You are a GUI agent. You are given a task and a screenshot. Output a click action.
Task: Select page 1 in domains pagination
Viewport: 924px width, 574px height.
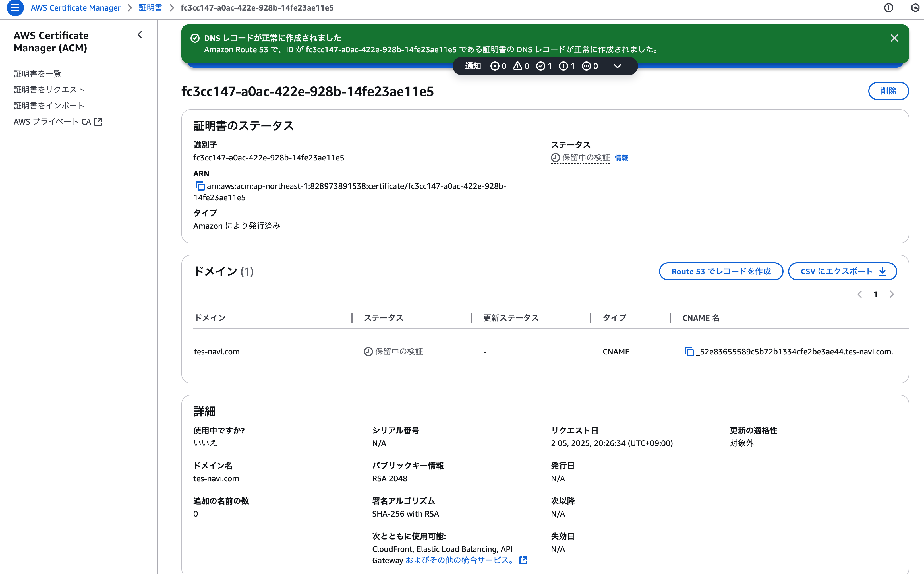click(x=875, y=294)
